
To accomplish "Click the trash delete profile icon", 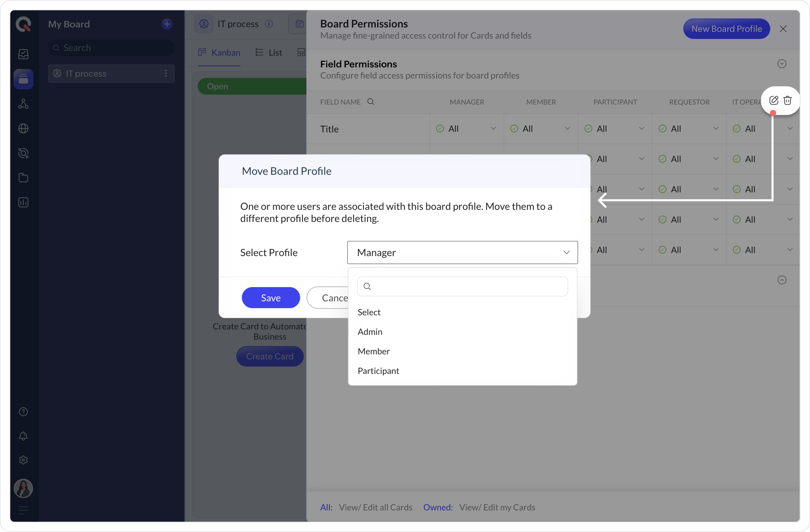I will pyautogui.click(x=787, y=100).
